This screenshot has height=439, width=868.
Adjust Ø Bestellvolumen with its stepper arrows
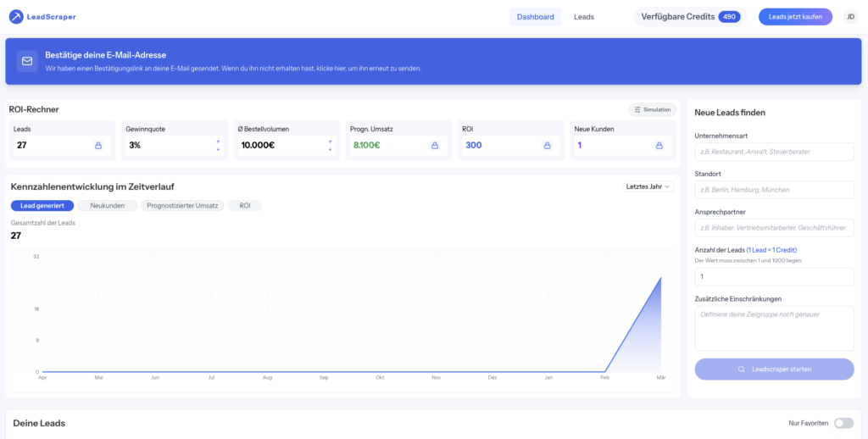click(330, 146)
